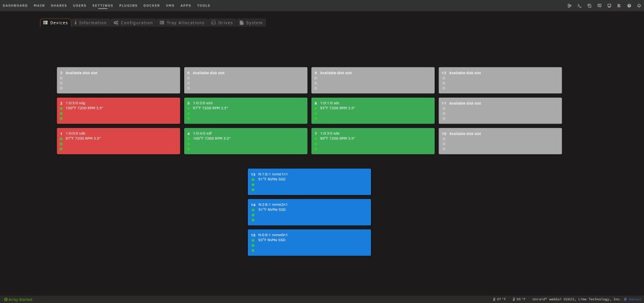Click 'N:0:6:1 nvme0n1' in tray 15
Image resolution: width=644 pixels, height=303 pixels.
[x=272, y=235]
